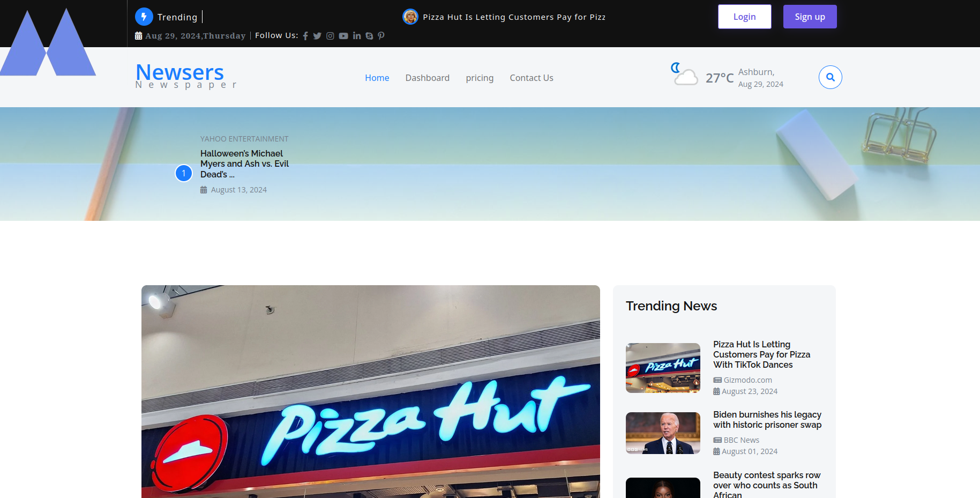
Task: Open the pricing menu item
Action: pyautogui.click(x=480, y=78)
